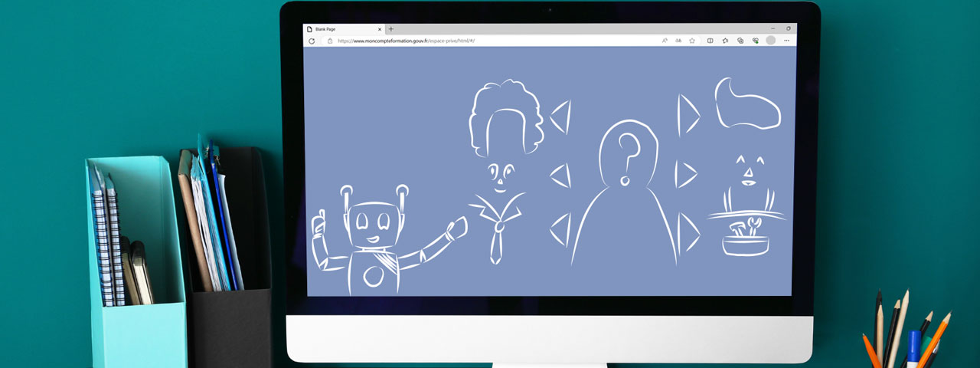980x368 pixels.
Task: Select the robot character drawing
Action: point(389,238)
